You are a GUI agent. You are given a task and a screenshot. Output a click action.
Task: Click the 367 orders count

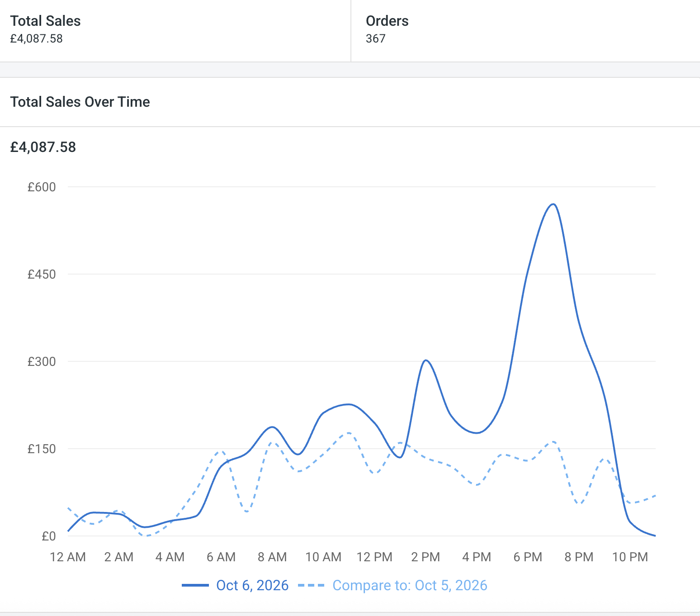tap(376, 38)
